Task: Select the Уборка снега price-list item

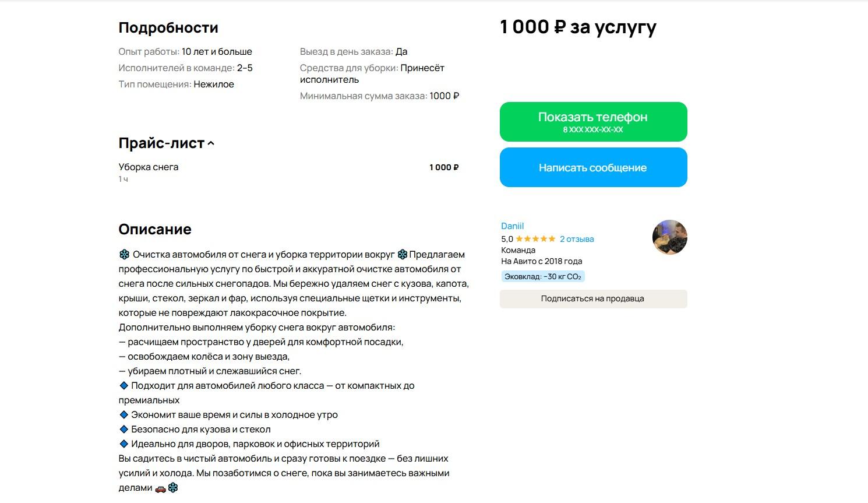Action: [x=149, y=167]
